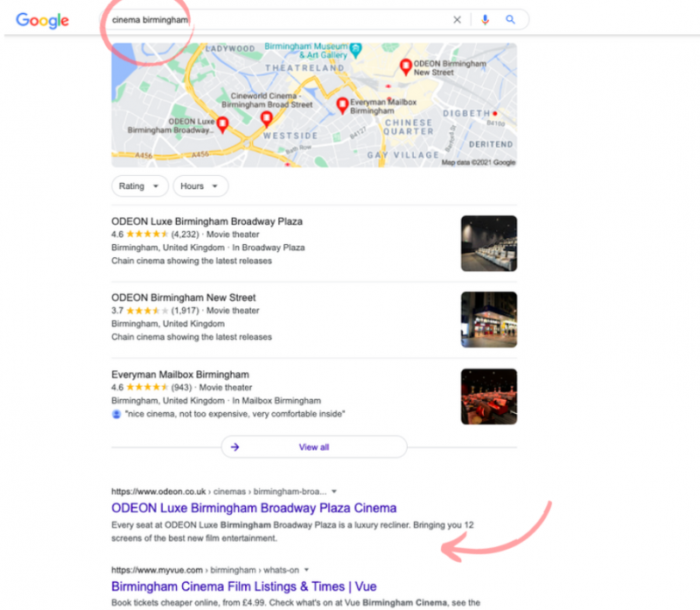
Task: Click the blue magnifier search icon
Action: (x=510, y=19)
